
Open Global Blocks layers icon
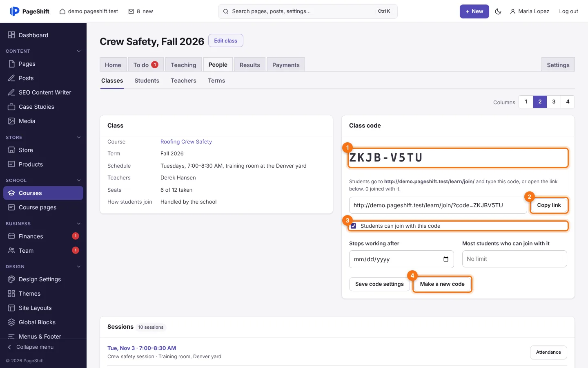point(11,322)
